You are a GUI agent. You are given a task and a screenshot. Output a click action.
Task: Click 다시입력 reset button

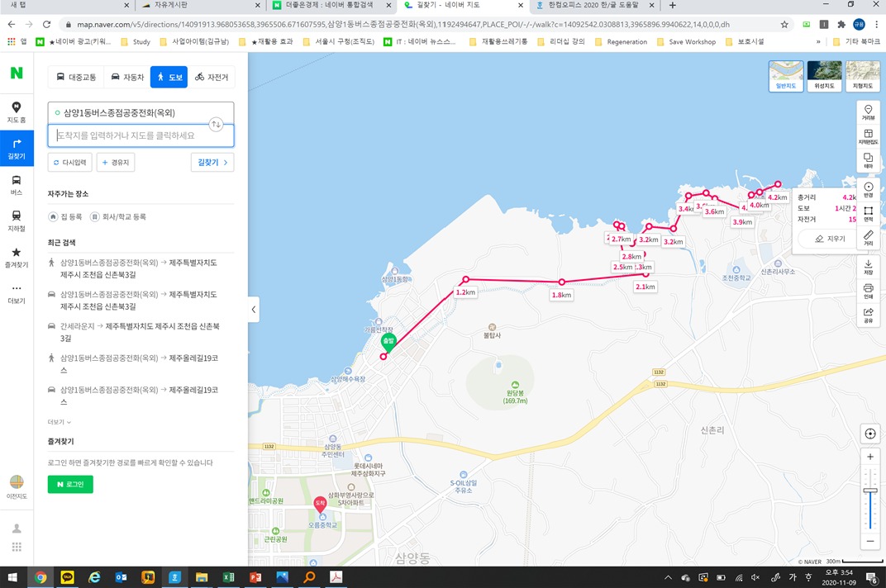point(70,163)
